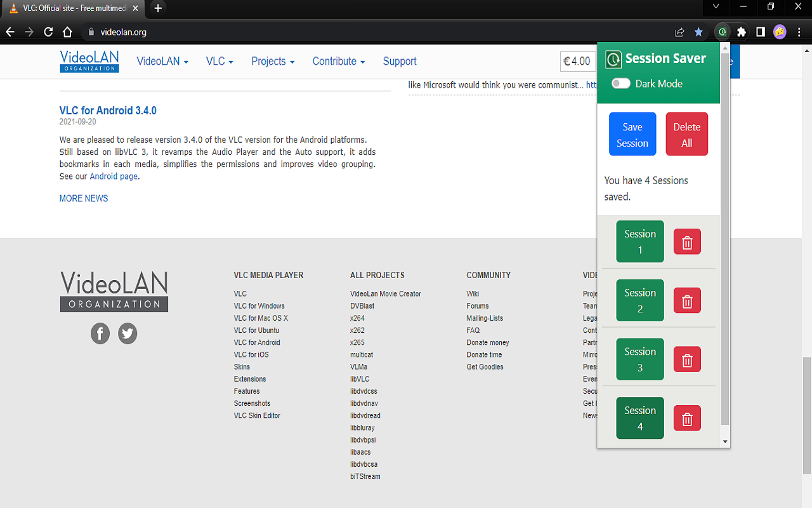
Task: Click the Save Session button
Action: click(x=632, y=134)
